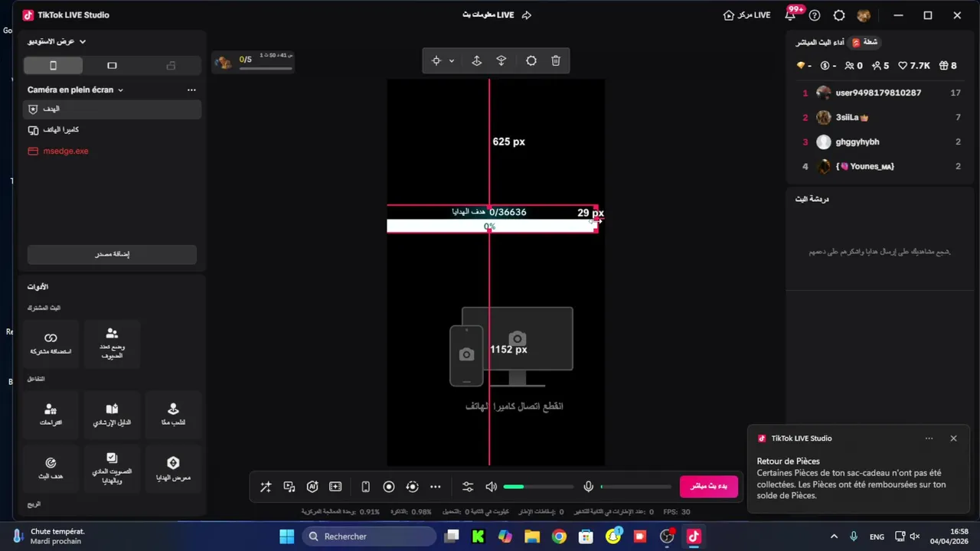Screen dimensions: 980x551
Task: Adjust the speaker volume slider
Action: pyautogui.click(x=538, y=487)
